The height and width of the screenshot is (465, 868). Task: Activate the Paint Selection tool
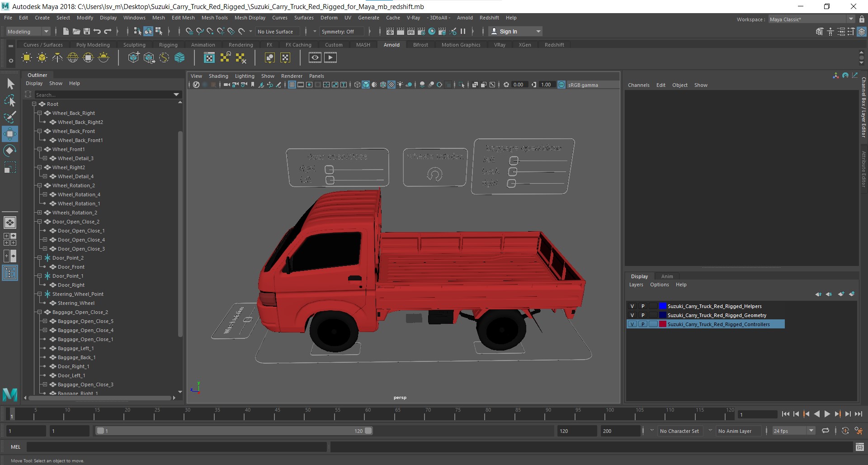point(10,117)
